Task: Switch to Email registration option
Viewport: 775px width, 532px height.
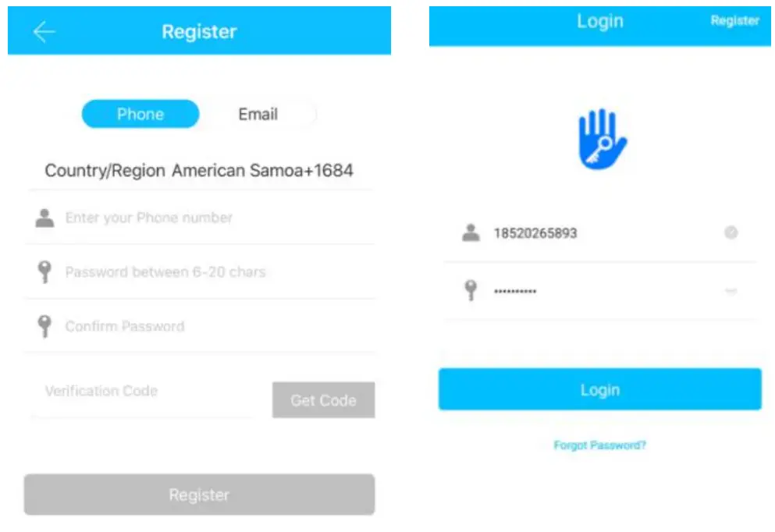Action: click(x=258, y=114)
